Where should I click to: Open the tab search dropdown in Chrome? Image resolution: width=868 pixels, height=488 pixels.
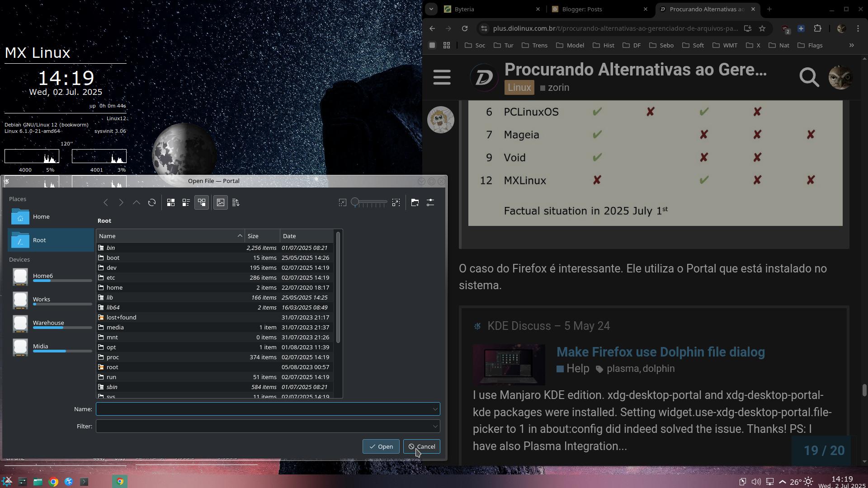(x=431, y=9)
